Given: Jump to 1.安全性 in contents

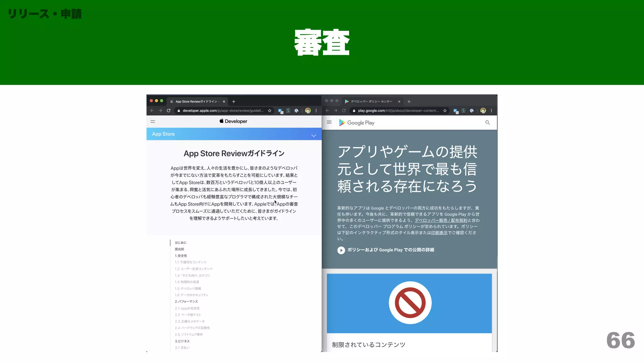Looking at the screenshot, I should (181, 256).
